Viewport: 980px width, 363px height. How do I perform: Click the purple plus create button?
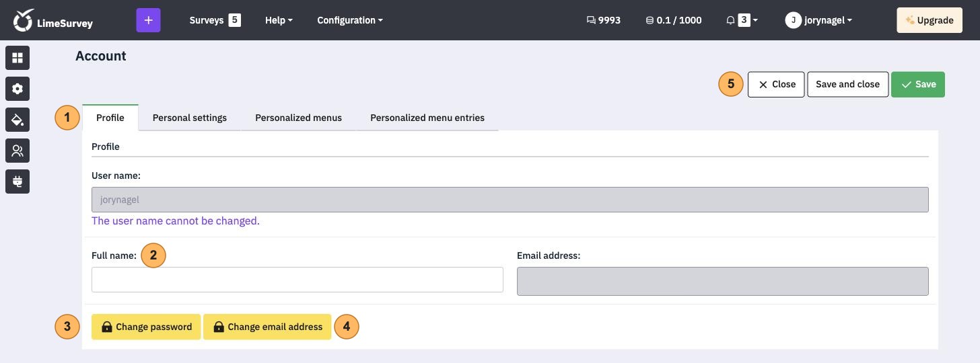[148, 20]
